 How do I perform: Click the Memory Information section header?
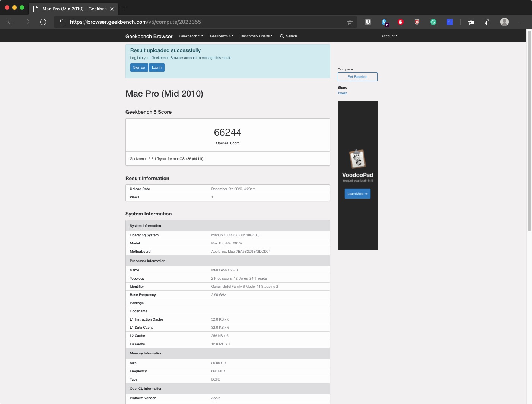(x=228, y=353)
